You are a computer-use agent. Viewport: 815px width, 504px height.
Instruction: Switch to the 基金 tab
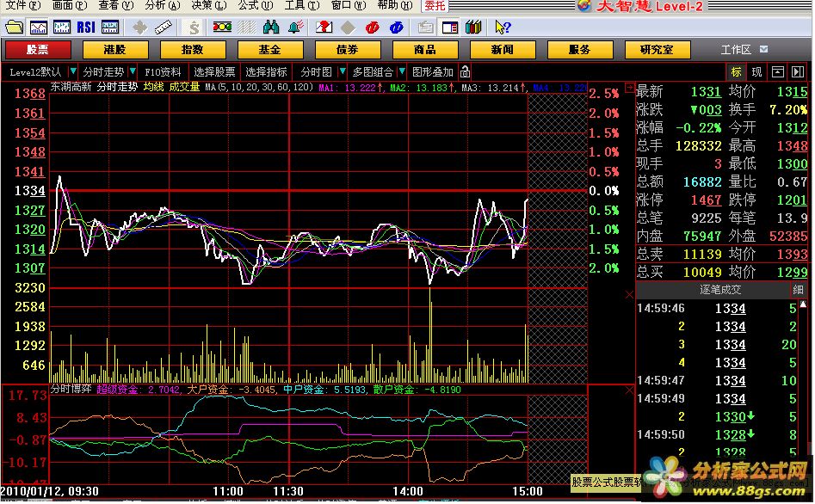(270, 49)
